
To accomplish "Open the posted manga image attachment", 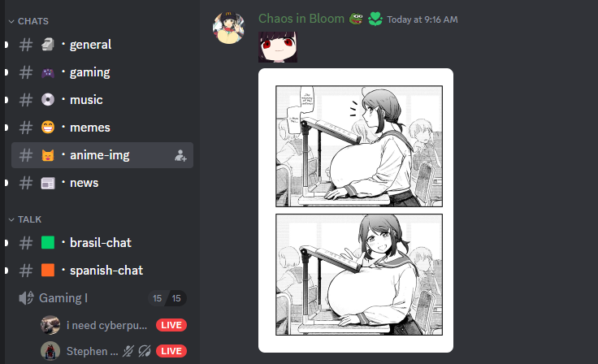I will (356, 210).
